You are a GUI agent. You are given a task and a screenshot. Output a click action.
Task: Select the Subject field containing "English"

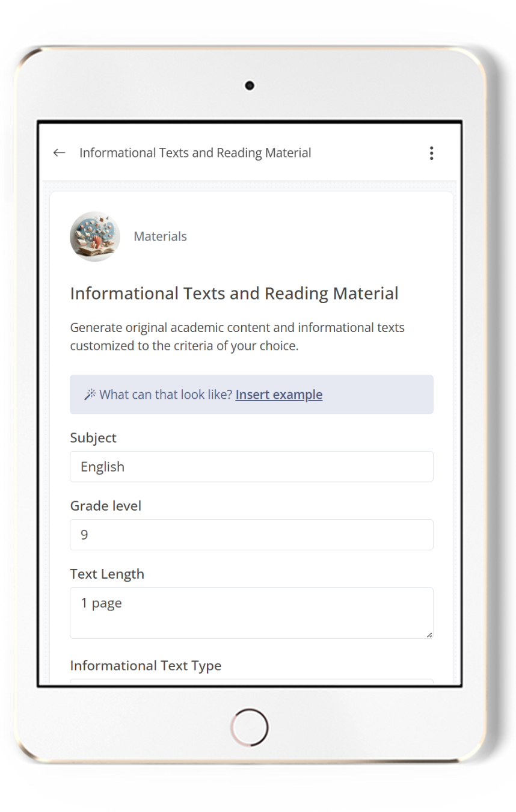pyautogui.click(x=251, y=466)
